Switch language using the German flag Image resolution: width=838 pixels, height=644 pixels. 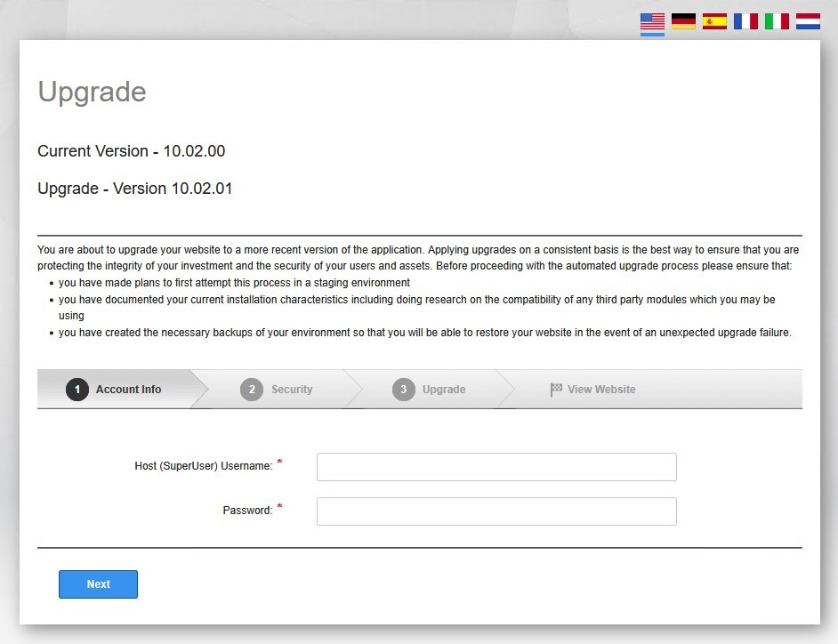coord(683,21)
